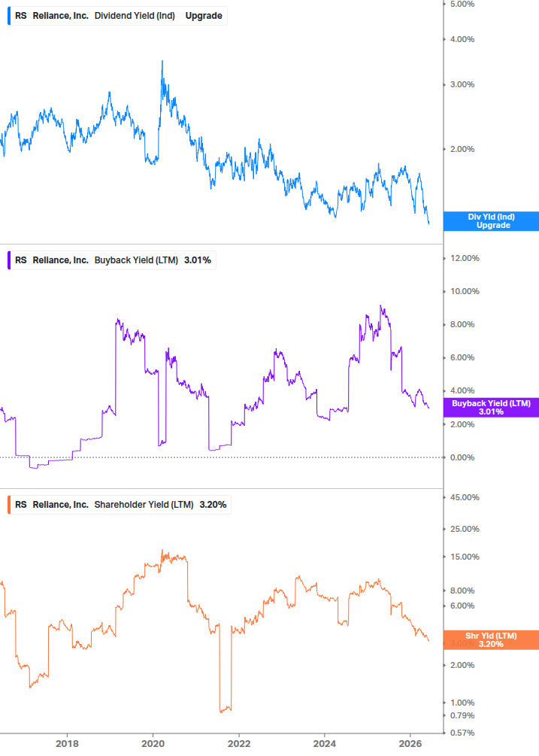Click the Upgrade link in Dividend Yield legend
The image size is (539, 756).
204,16
